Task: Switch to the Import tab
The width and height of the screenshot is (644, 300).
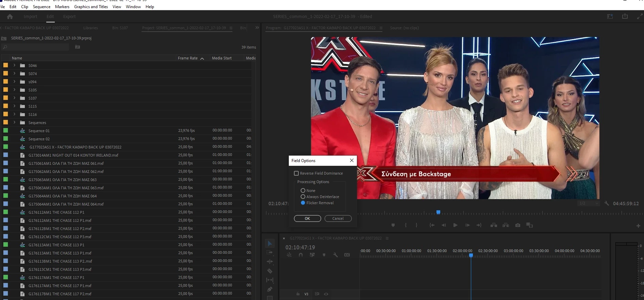Action: (30, 16)
